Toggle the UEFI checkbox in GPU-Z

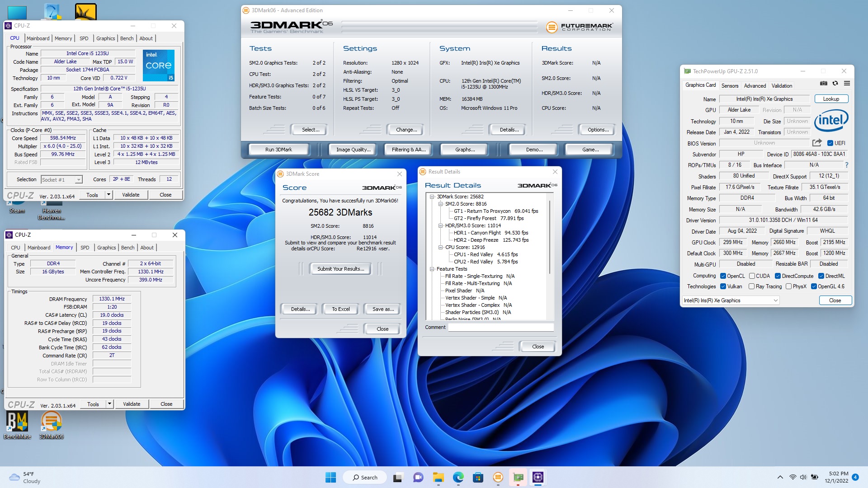pos(830,143)
